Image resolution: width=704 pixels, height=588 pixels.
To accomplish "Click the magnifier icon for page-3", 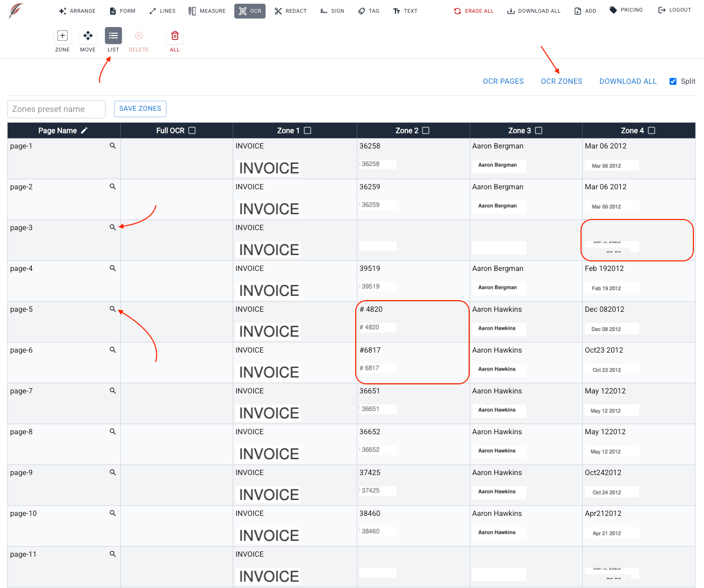I will (112, 227).
